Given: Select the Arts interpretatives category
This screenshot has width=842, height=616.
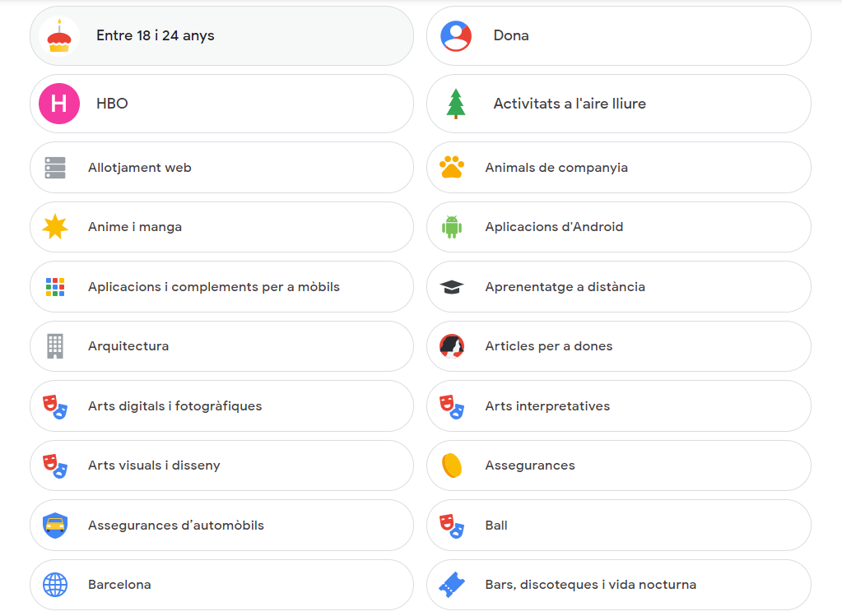Looking at the screenshot, I should click(617, 406).
